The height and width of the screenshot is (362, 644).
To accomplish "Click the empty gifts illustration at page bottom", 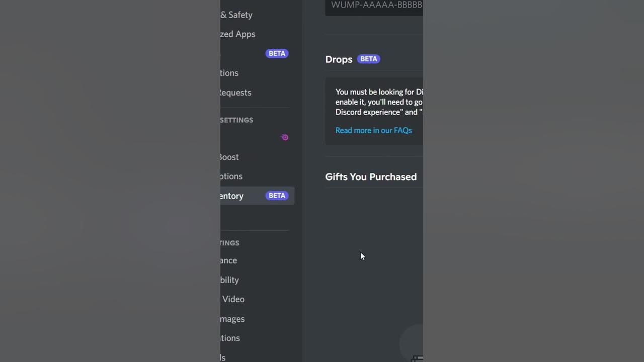I will (412, 343).
